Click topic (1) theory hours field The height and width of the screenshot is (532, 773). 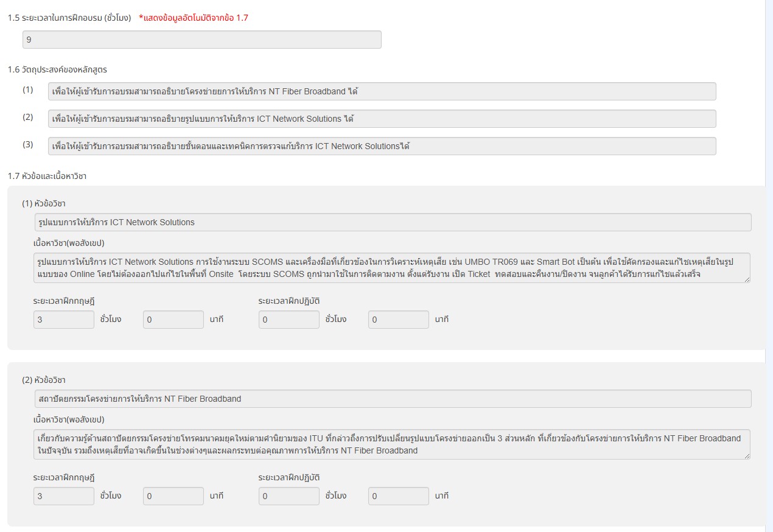(x=64, y=320)
